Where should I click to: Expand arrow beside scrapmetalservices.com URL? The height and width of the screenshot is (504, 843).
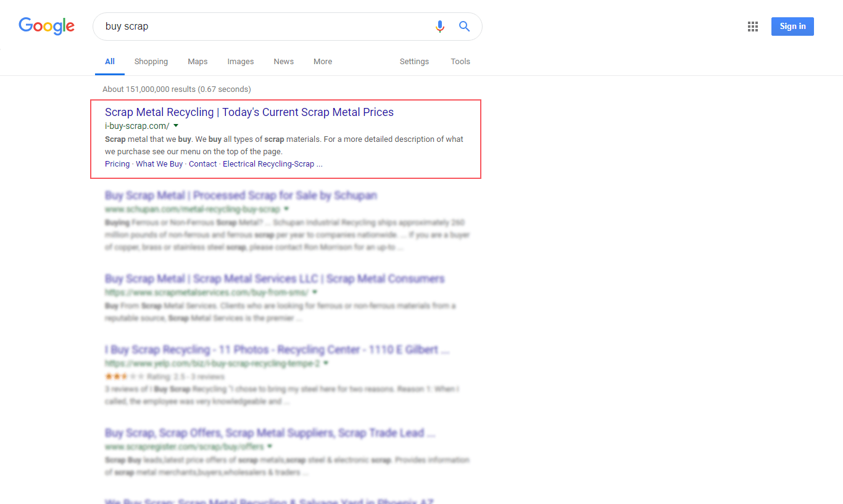point(315,292)
